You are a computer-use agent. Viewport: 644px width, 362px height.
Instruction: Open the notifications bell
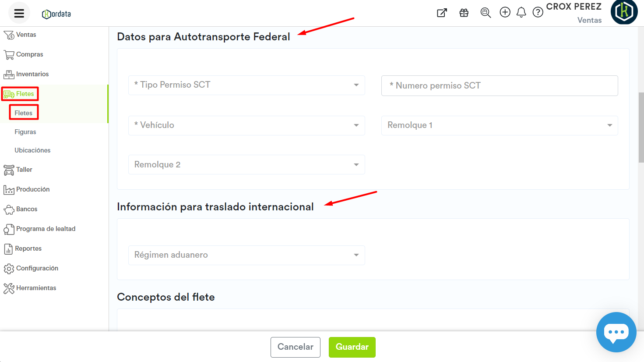[x=521, y=12]
